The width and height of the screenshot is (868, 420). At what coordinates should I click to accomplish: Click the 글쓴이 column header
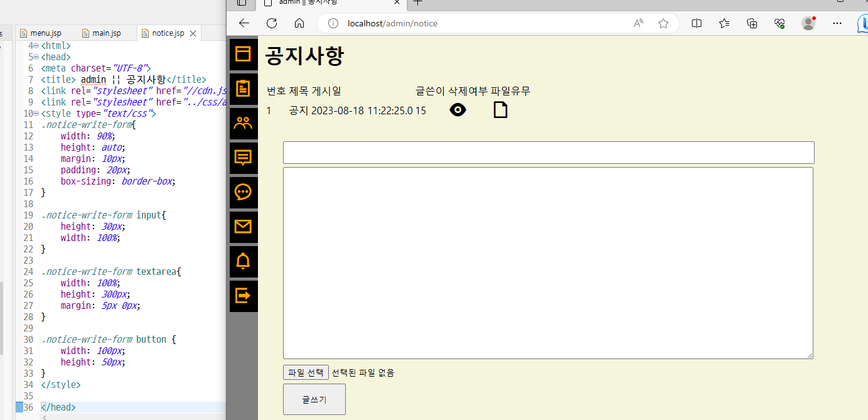(430, 91)
